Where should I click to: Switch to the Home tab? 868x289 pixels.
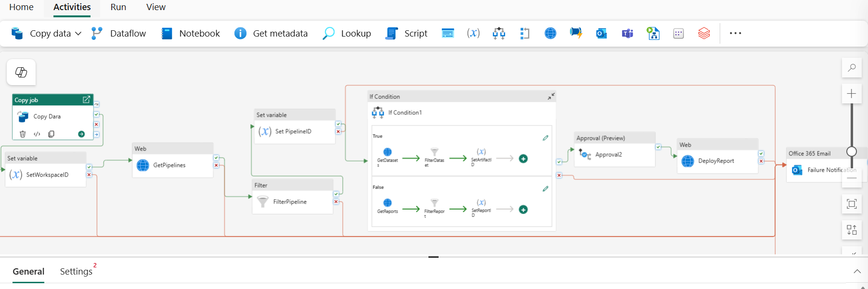[21, 7]
